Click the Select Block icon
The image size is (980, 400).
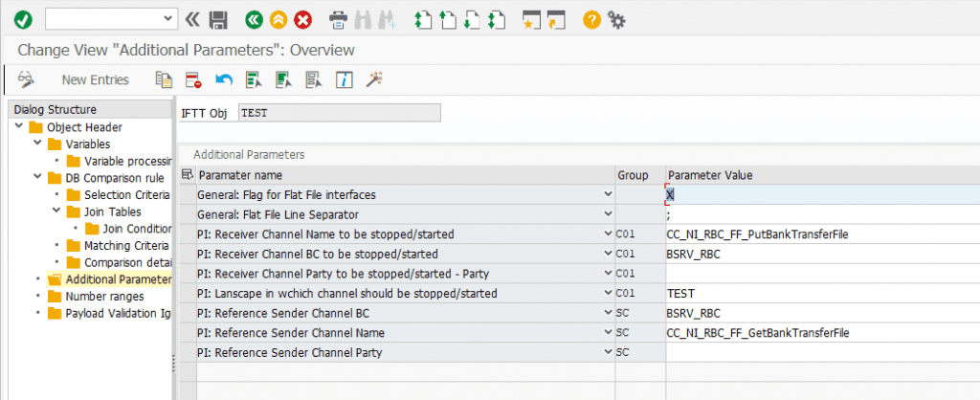pyautogui.click(x=283, y=79)
